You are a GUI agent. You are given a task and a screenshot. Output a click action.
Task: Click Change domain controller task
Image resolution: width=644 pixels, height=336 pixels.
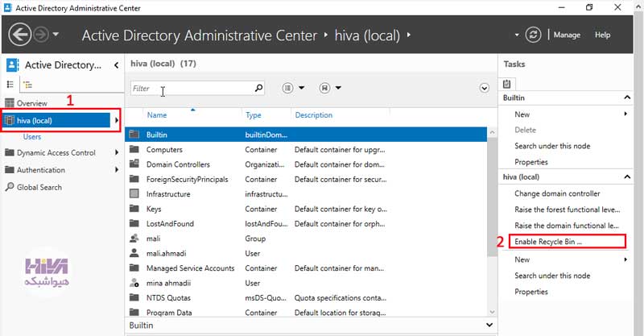point(557,193)
